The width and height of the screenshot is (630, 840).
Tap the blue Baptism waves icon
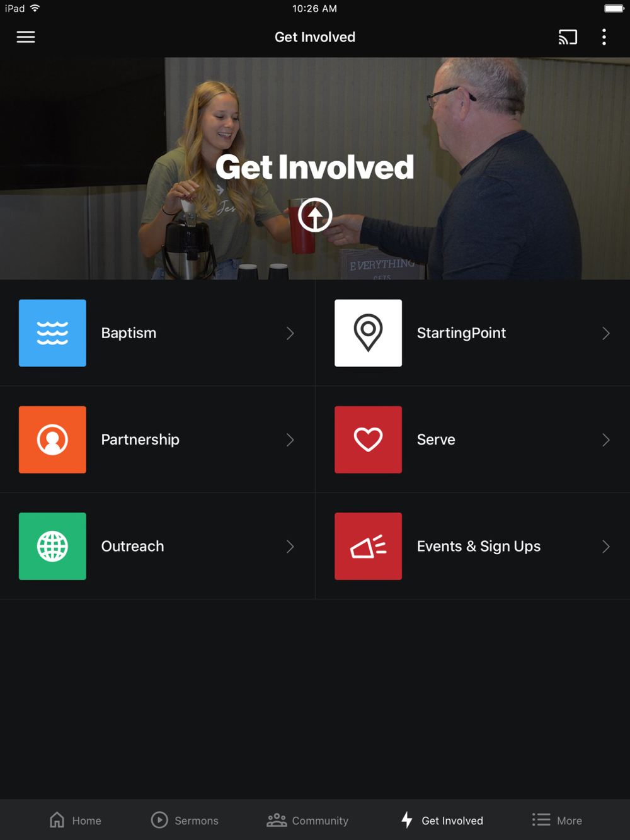click(52, 333)
